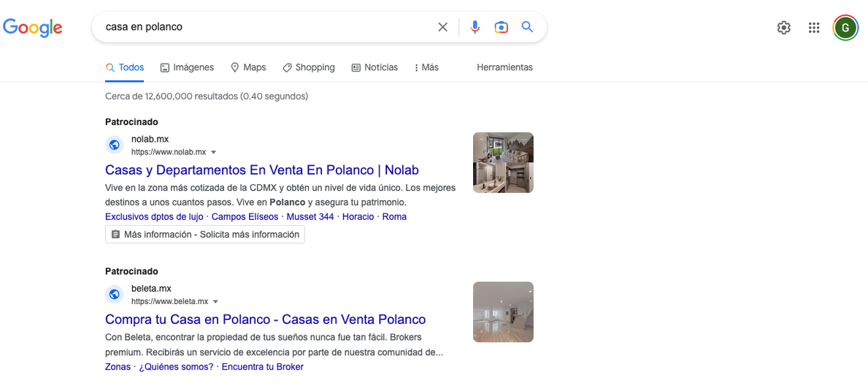Screen dimensions: 868x391
Task: Expand dropdown arrow next to beleta.mx URL
Action: point(216,302)
